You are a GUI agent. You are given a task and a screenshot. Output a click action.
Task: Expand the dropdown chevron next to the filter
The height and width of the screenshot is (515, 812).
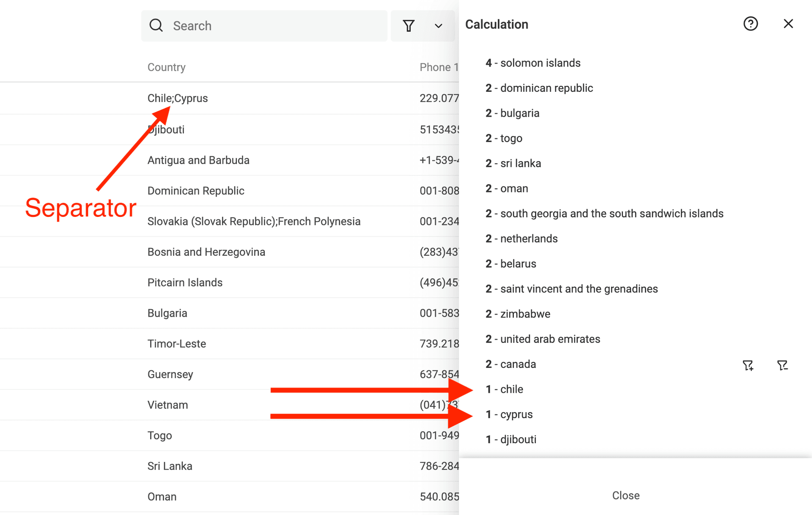point(438,25)
